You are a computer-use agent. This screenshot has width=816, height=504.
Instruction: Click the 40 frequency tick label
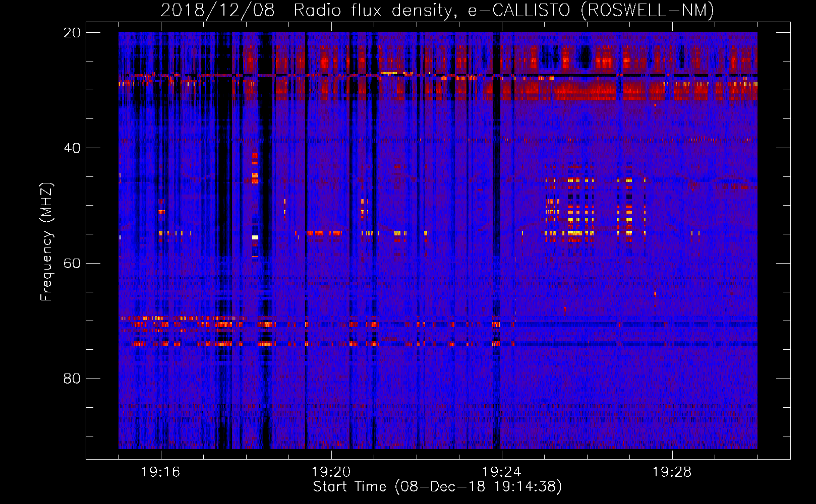pyautogui.click(x=72, y=148)
